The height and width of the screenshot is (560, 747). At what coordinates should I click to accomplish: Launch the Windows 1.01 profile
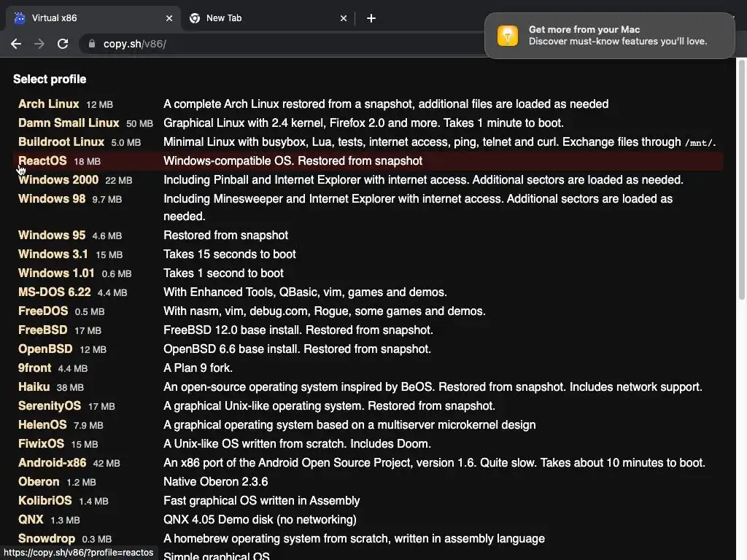click(56, 273)
